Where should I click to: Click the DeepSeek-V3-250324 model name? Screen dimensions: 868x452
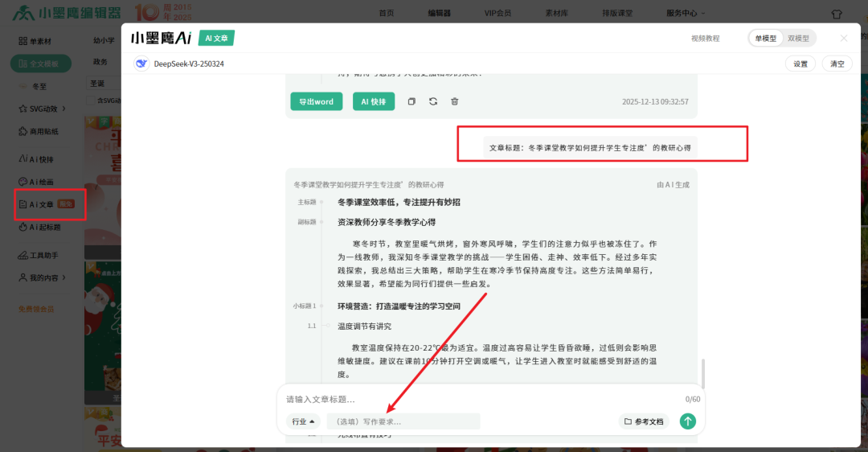point(189,64)
